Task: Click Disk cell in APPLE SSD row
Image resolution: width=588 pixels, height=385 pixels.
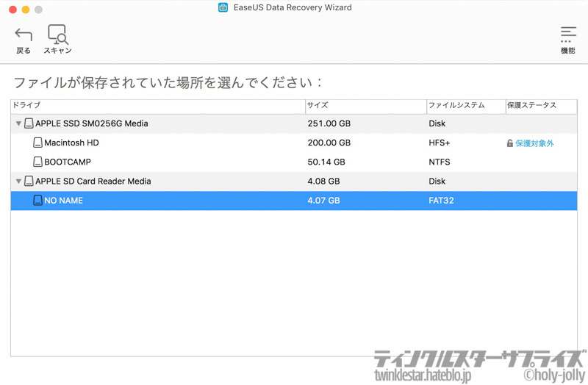Action: click(437, 123)
